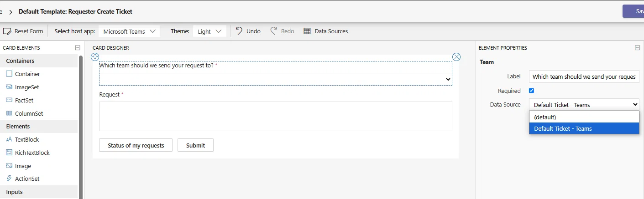The height and width of the screenshot is (199, 644).
Task: Choose the (default) data source option
Action: [584, 117]
